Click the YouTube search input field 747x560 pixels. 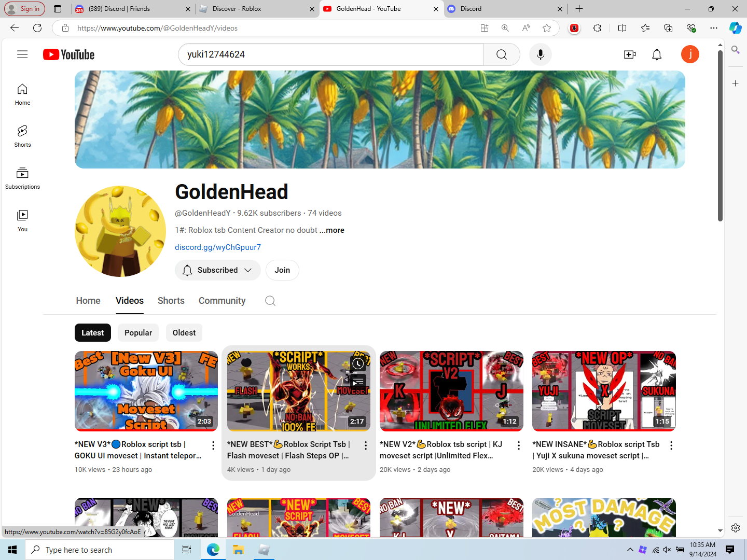(331, 54)
